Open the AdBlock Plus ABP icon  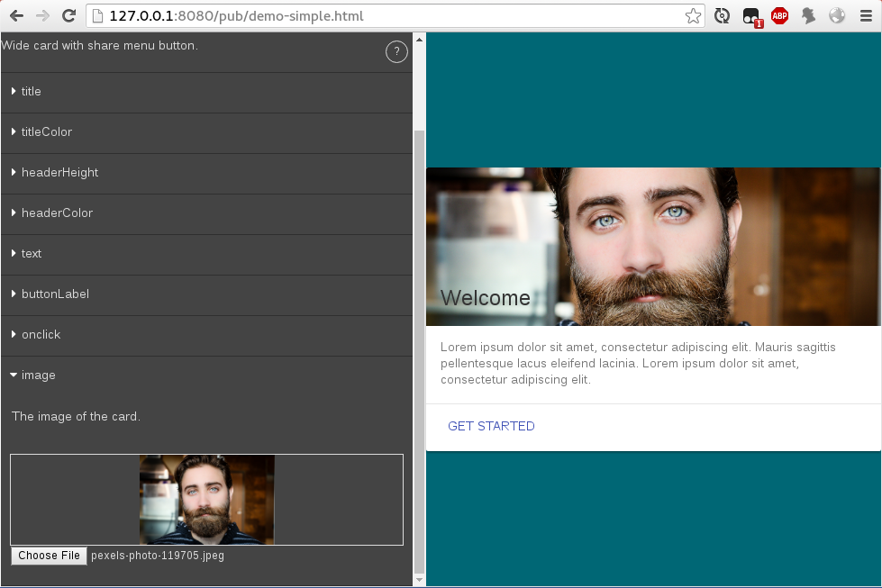779,15
